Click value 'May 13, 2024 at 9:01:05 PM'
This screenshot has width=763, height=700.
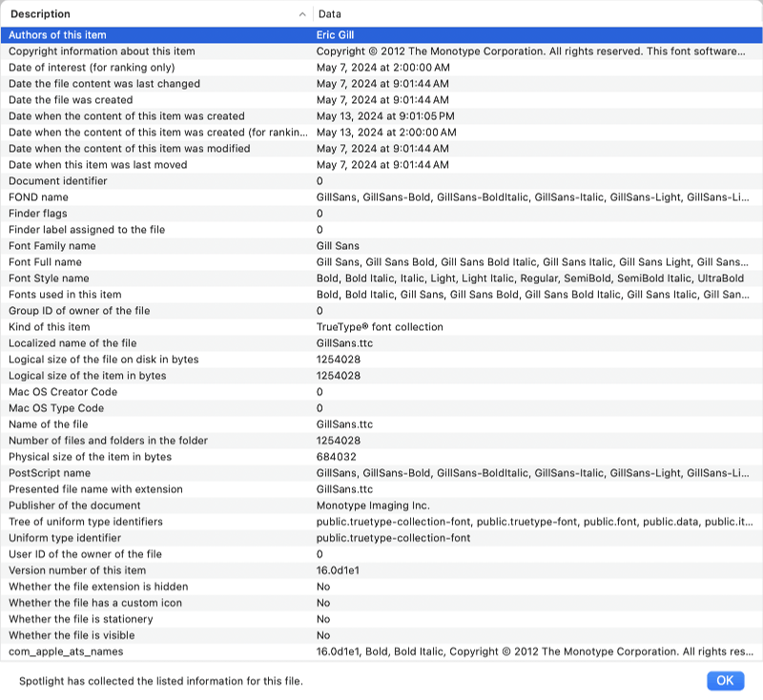coord(385,116)
